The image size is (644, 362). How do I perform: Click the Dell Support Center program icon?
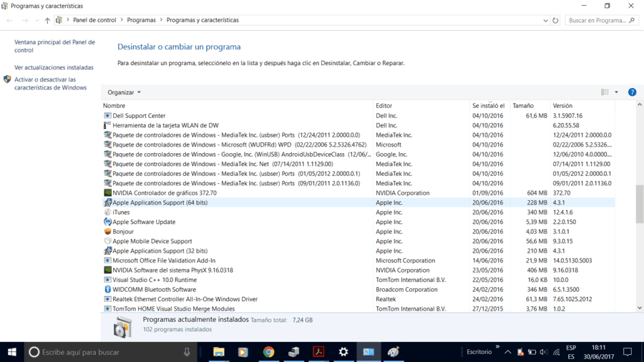pyautogui.click(x=107, y=116)
